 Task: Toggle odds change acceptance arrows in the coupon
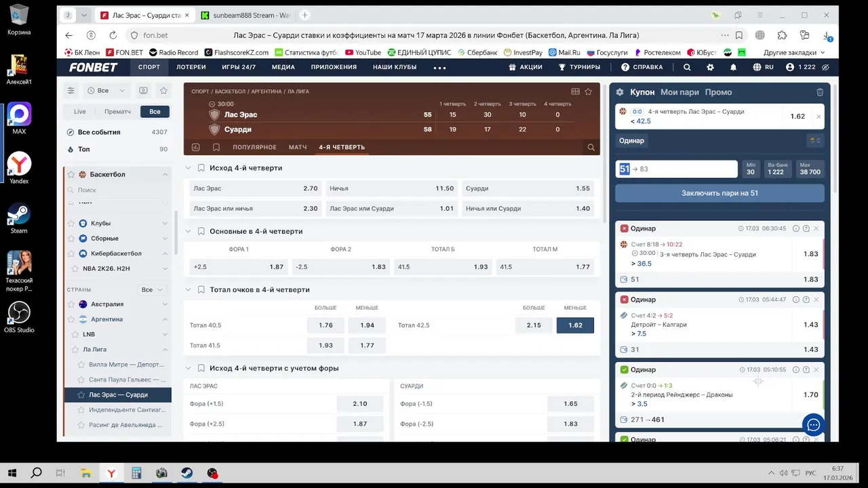pos(814,140)
